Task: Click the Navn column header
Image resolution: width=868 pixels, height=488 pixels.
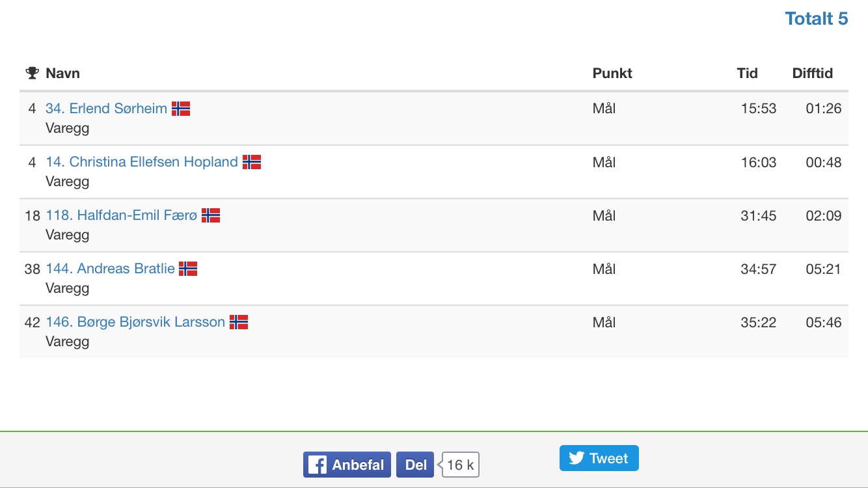Action: coord(62,73)
